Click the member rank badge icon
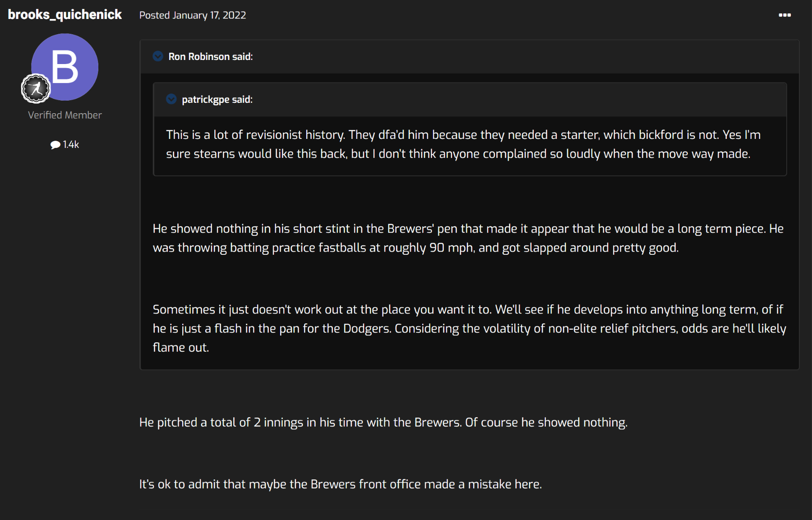Viewport: 812px width, 520px height. (x=36, y=88)
